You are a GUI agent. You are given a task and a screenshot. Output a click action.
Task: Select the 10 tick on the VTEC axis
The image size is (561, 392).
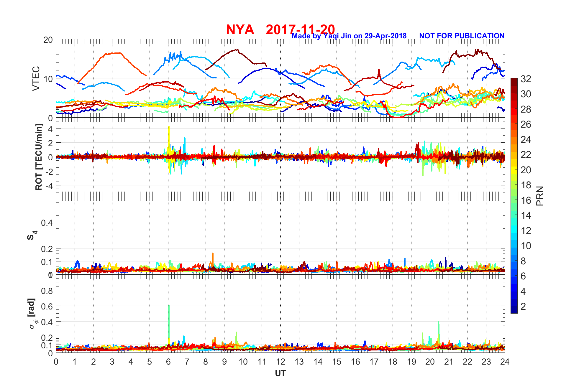(x=48, y=79)
